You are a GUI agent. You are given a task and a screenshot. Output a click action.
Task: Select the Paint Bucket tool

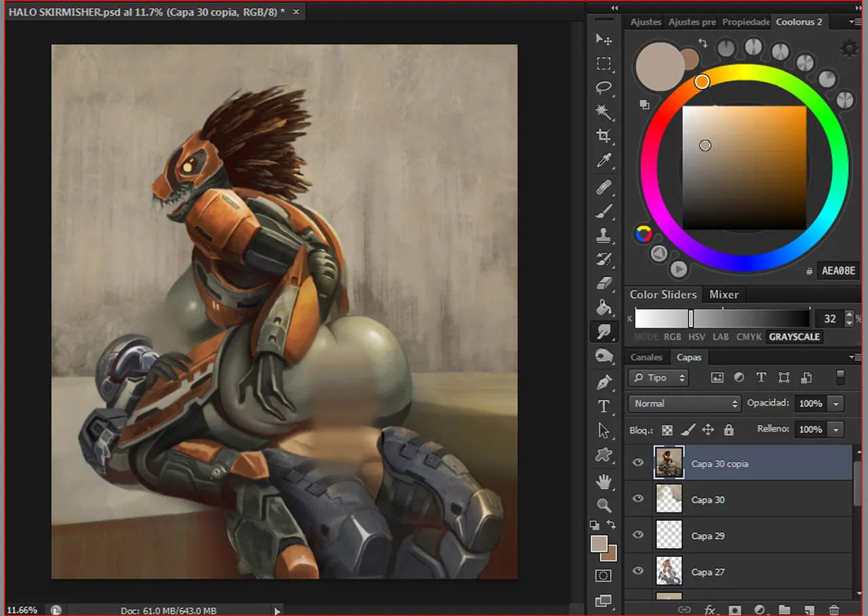[604, 307]
